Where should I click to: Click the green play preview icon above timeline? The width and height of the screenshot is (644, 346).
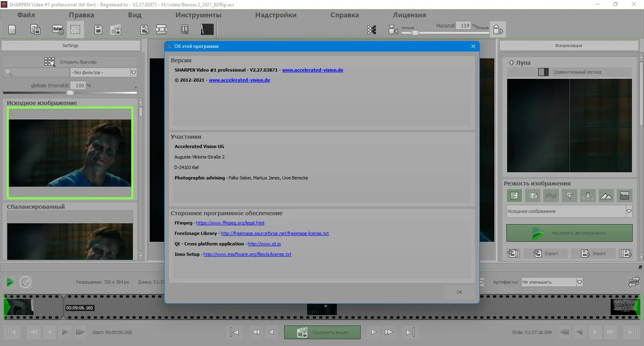tap(10, 282)
